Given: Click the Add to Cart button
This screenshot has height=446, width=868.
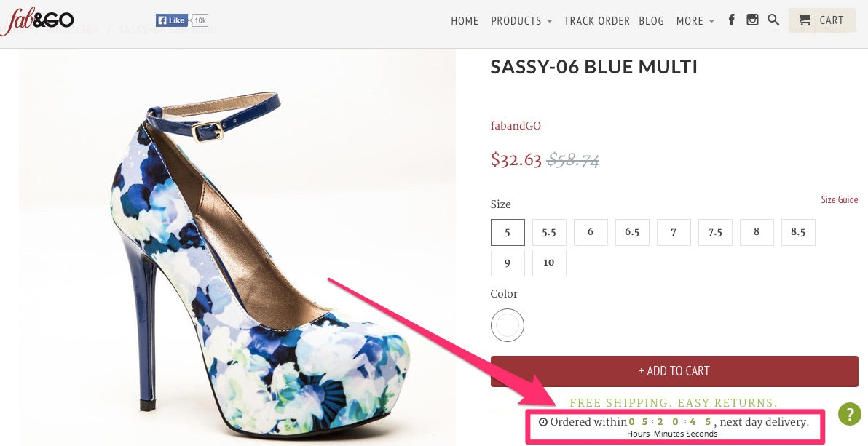Looking at the screenshot, I should tap(674, 371).
